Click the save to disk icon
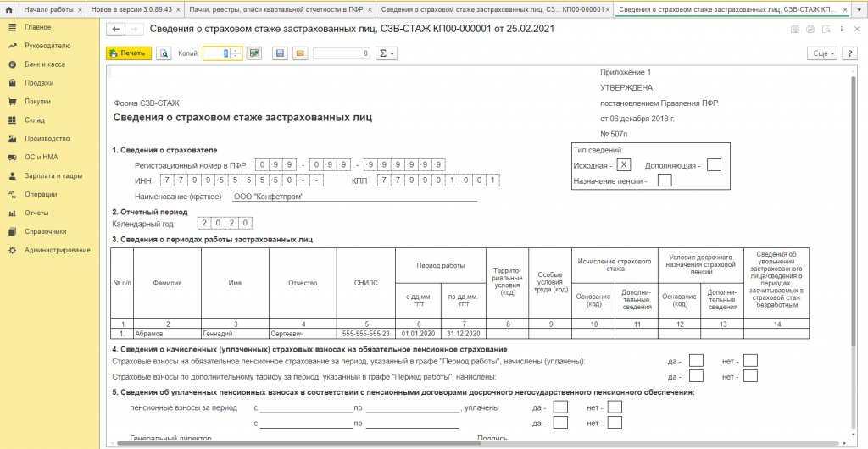 pos(280,53)
